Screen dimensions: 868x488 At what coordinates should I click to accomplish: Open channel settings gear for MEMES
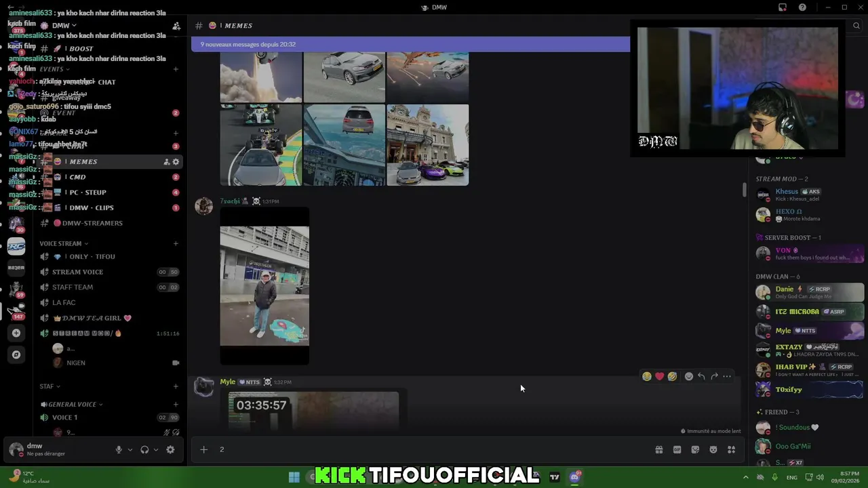point(176,162)
